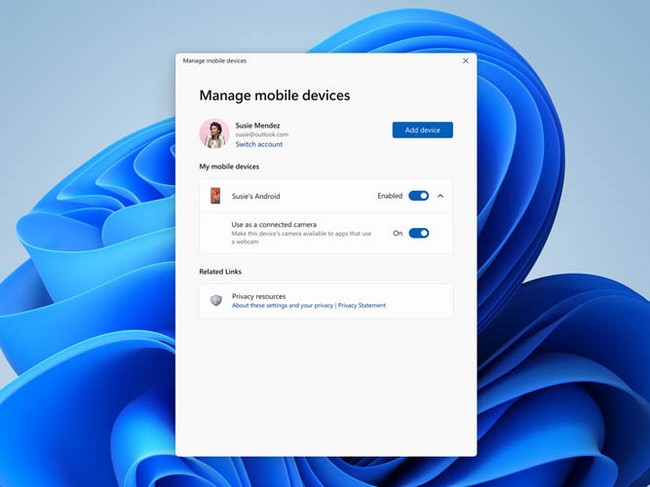Click the privacy shield icon
The image size is (650, 487).
[x=216, y=300]
